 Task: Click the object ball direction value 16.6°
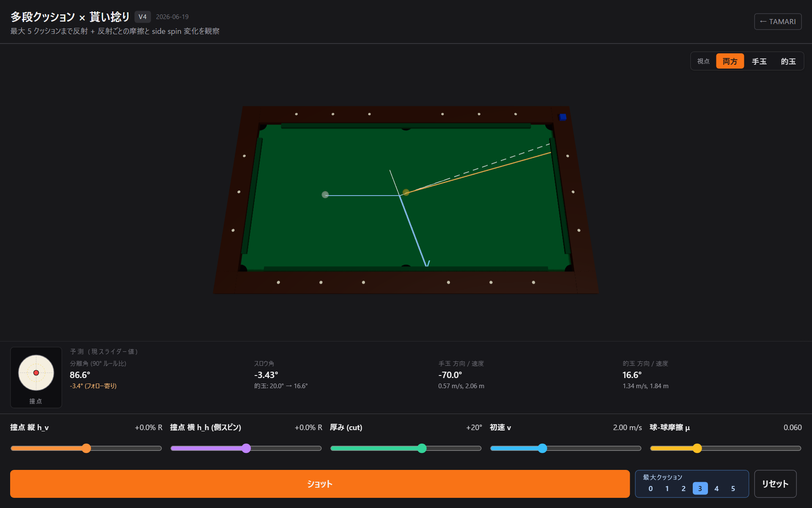[x=632, y=375]
